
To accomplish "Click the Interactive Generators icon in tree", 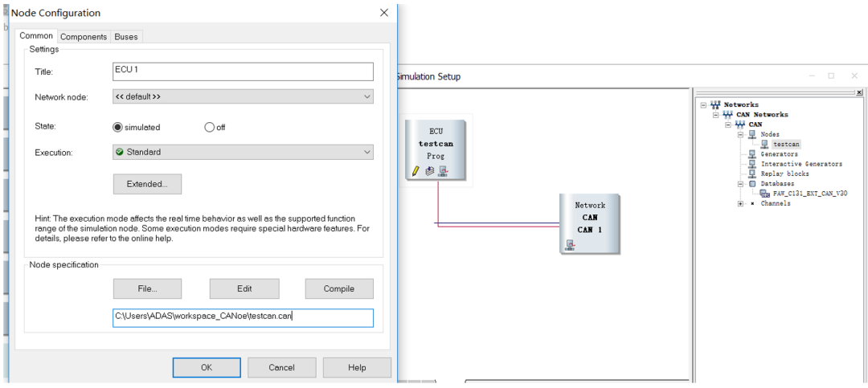I will [x=752, y=164].
